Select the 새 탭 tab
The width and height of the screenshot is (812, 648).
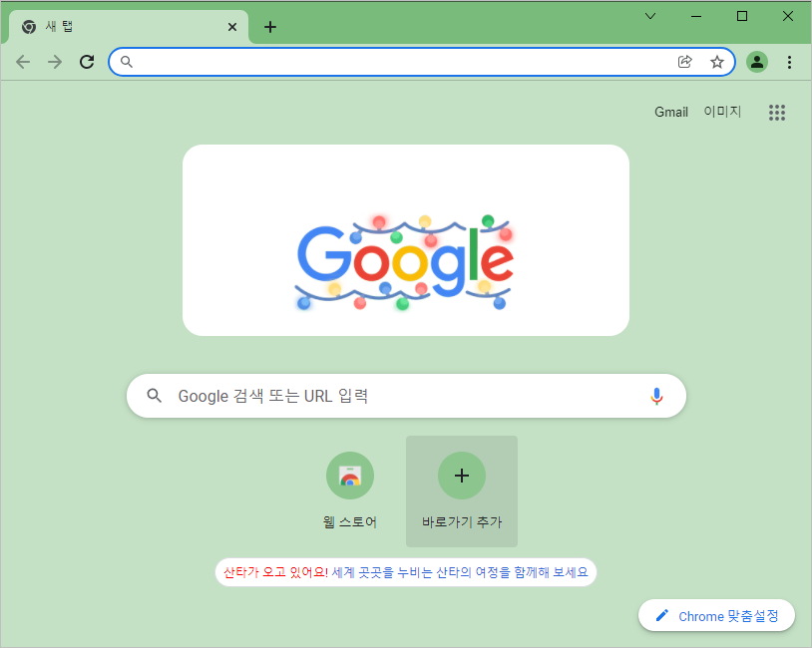click(x=129, y=27)
